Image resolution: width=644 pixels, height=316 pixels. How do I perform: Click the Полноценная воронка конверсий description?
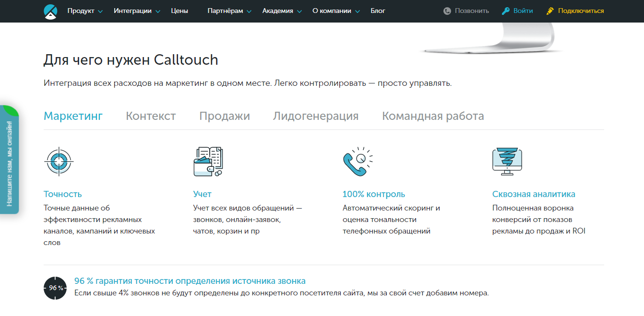coord(539,220)
